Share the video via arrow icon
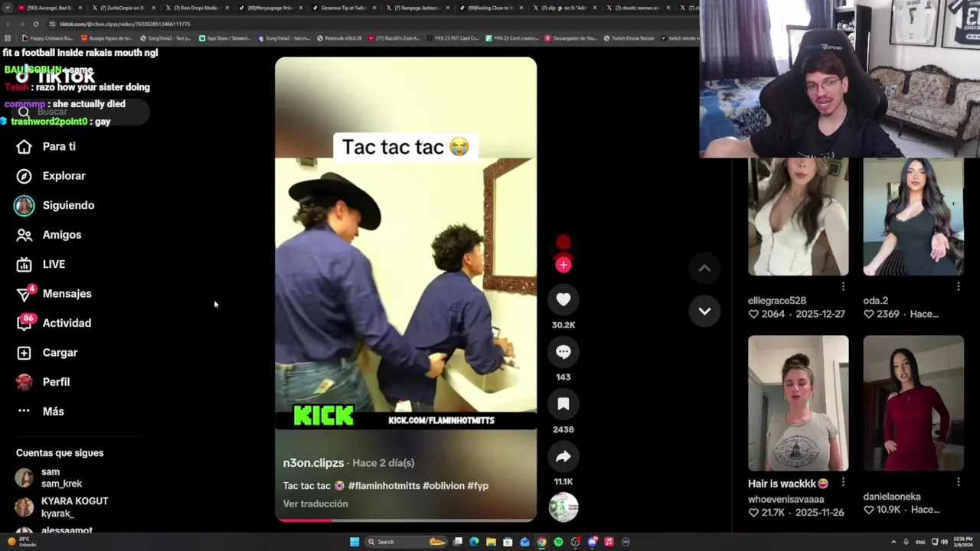The image size is (980, 551). point(563,457)
